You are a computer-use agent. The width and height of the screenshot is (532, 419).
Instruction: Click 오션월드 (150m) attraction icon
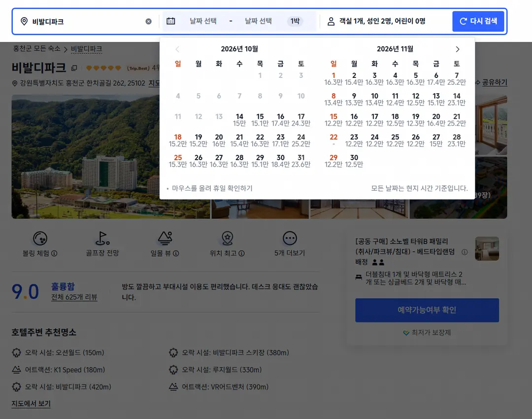16,352
